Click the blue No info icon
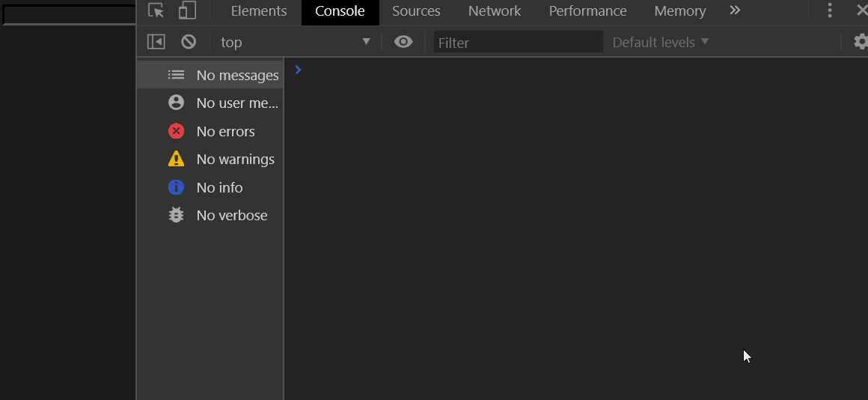Viewport: 868px width, 400px height. tap(176, 187)
